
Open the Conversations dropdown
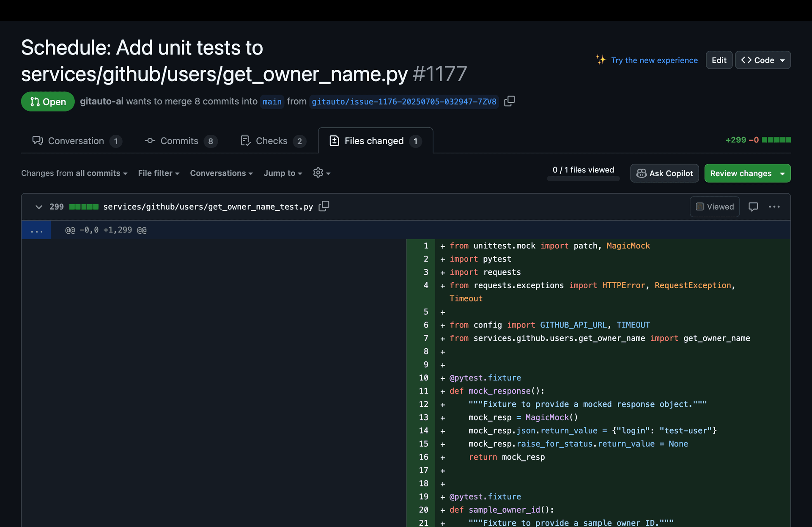pyautogui.click(x=222, y=173)
